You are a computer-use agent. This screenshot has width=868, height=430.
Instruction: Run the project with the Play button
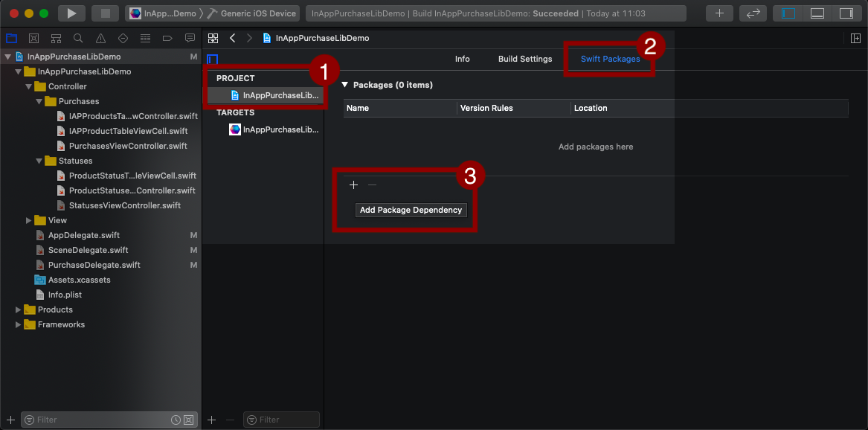click(x=71, y=13)
